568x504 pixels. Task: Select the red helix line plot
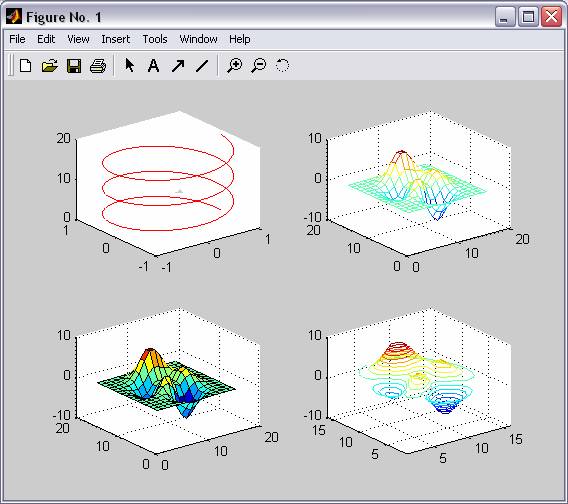[x=168, y=183]
